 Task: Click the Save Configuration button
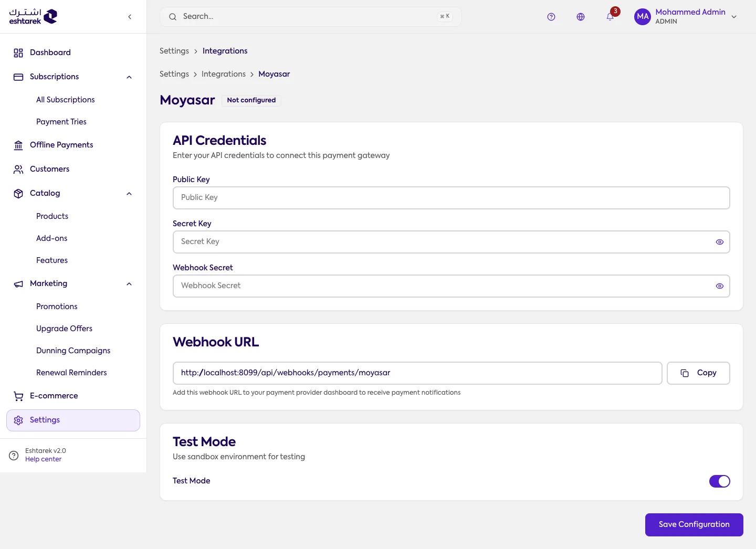pyautogui.click(x=694, y=525)
